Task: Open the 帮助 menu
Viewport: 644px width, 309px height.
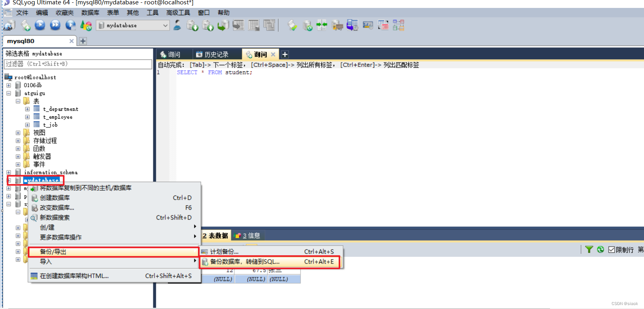Action: [x=224, y=13]
